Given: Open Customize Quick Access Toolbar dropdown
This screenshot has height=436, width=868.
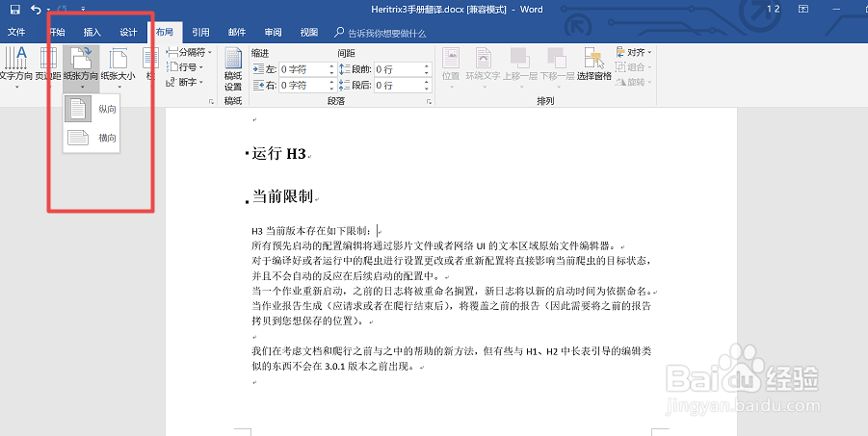Looking at the screenshot, I should point(83,10).
